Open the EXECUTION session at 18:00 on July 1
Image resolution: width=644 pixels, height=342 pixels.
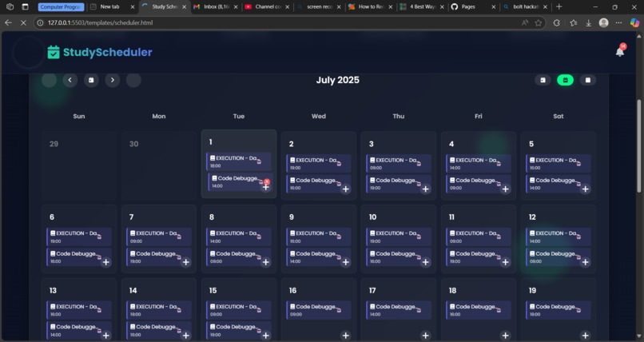click(x=239, y=161)
